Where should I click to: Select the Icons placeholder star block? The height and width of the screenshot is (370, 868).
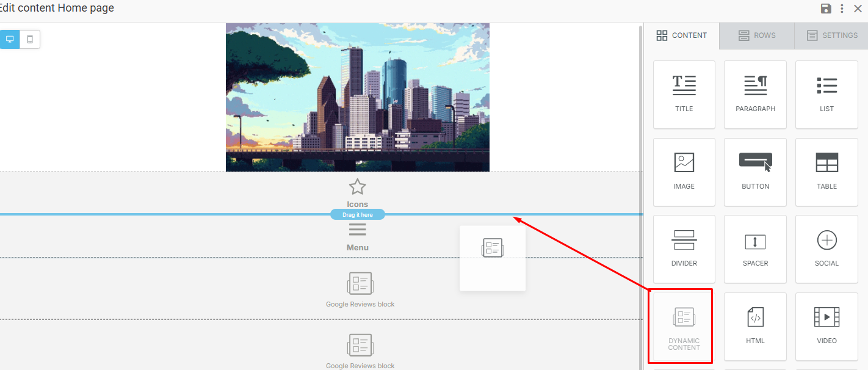[x=357, y=187]
